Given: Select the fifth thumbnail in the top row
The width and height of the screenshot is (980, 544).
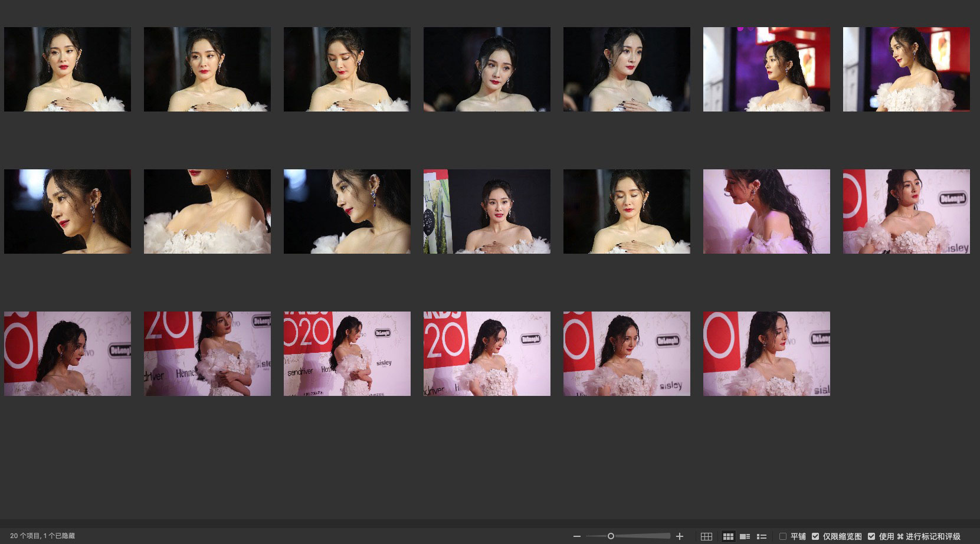Looking at the screenshot, I should click(x=627, y=69).
